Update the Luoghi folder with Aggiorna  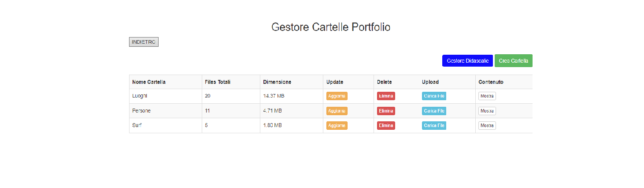click(337, 96)
